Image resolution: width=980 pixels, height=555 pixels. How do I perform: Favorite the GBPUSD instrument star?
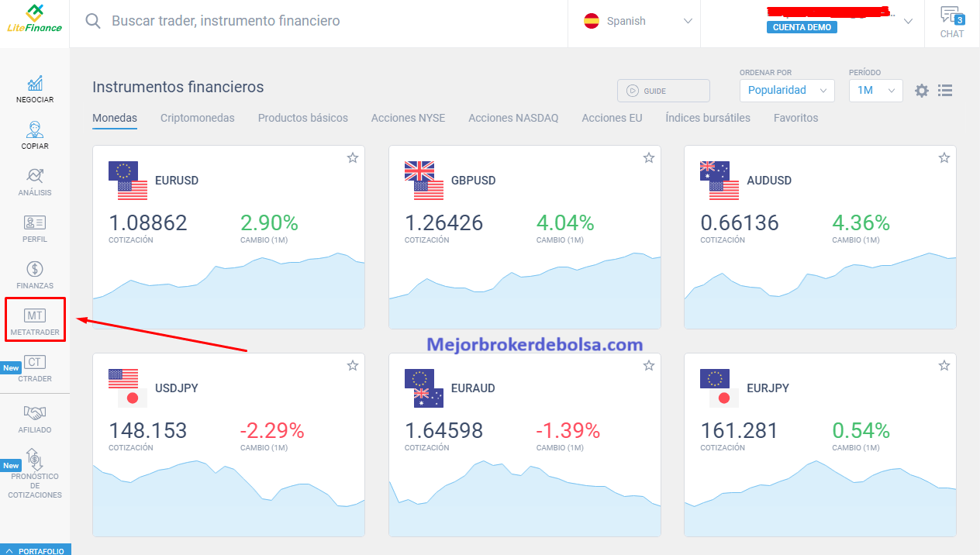point(649,158)
